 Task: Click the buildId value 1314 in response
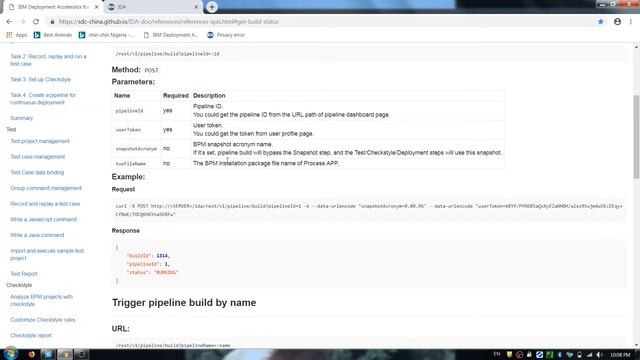(x=162, y=256)
